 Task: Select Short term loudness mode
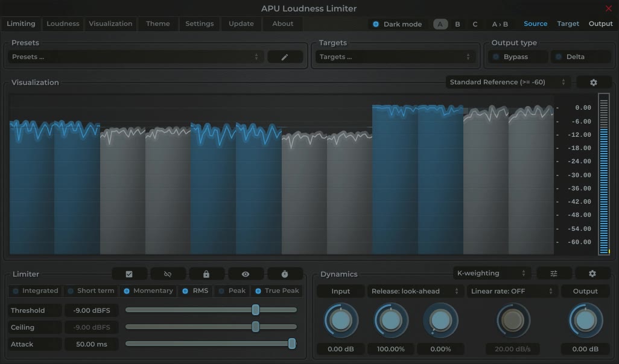tap(91, 291)
